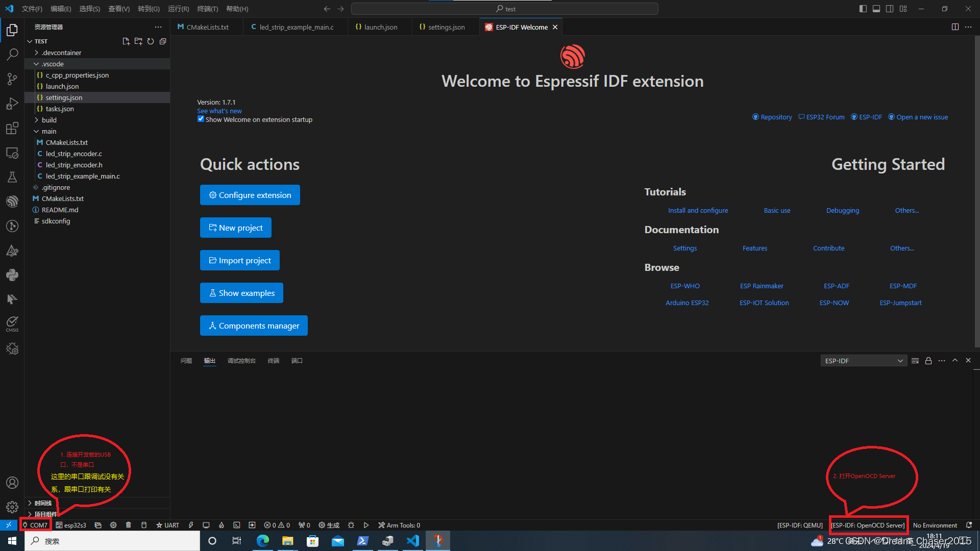Click the Components manager button
This screenshot has width=980, height=551.
[x=254, y=325]
